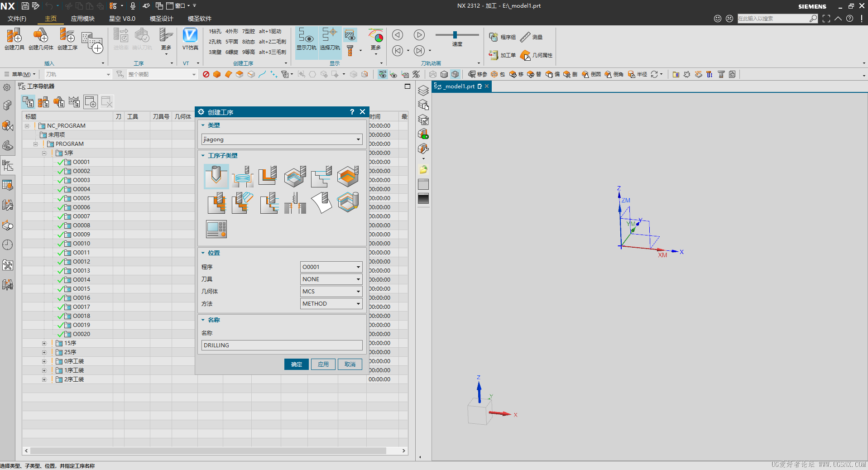The width and height of the screenshot is (868, 470).
Task: Open the 方法 METHOD dropdown
Action: pyautogui.click(x=331, y=304)
